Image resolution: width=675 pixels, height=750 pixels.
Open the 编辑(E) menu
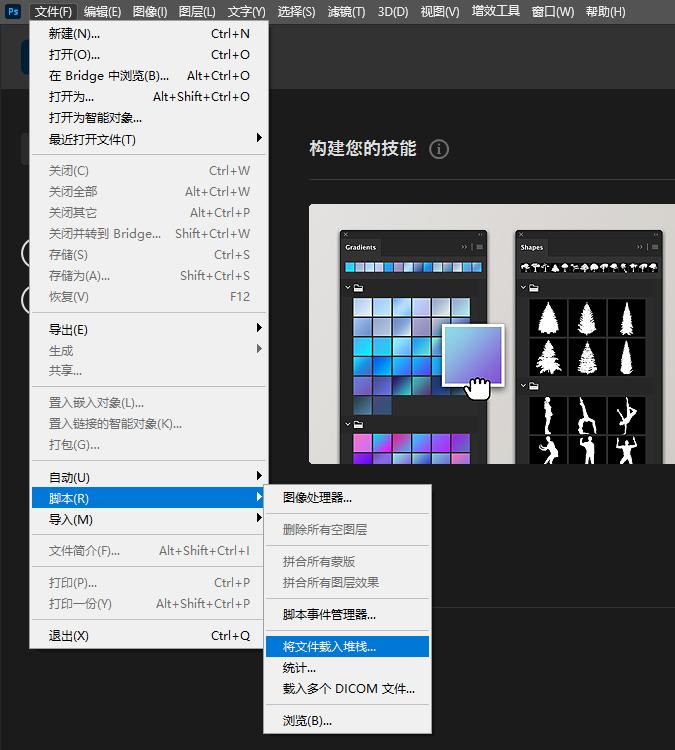[102, 11]
